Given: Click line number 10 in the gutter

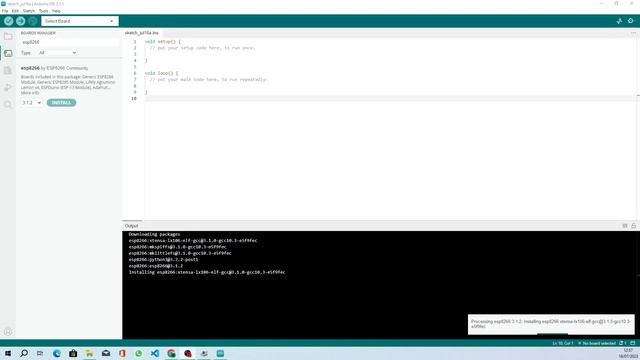Looking at the screenshot, I should tap(134, 98).
